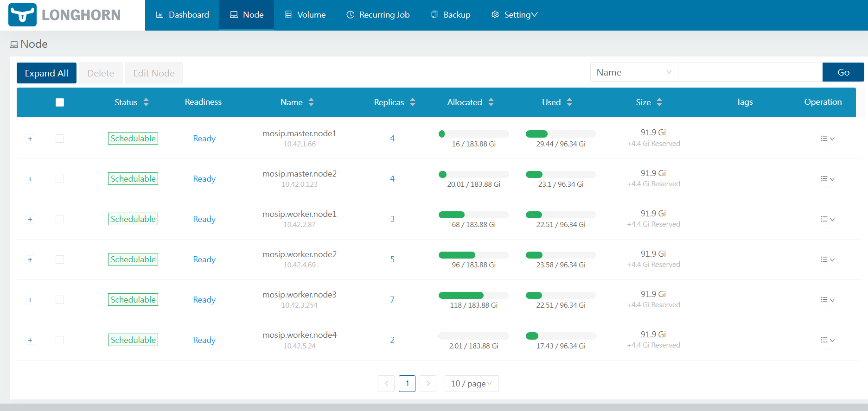Click the Tags column header
The image size is (868, 411).
coord(745,102)
